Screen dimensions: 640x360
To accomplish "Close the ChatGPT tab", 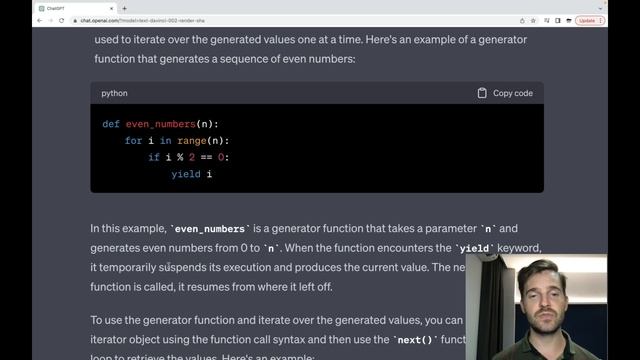I will (x=111, y=8).
